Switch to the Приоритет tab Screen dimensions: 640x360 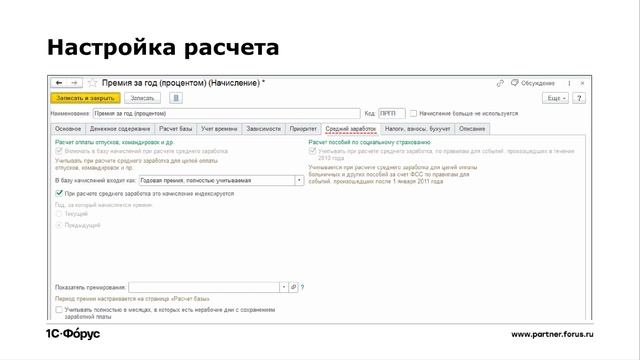(303, 129)
